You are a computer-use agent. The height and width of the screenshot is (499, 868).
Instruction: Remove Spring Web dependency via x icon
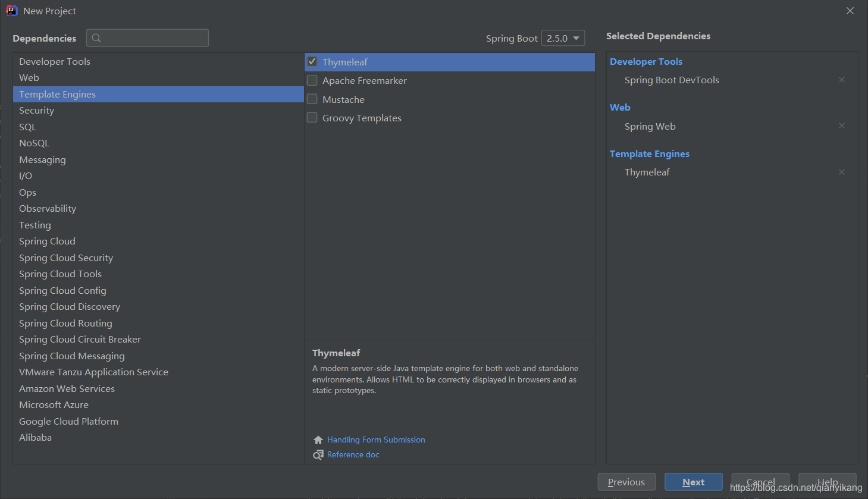[842, 125]
